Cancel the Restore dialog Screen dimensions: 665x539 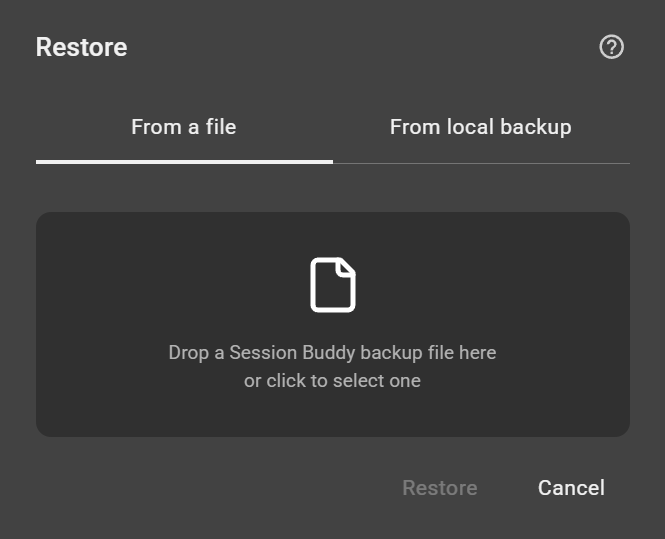tap(571, 488)
